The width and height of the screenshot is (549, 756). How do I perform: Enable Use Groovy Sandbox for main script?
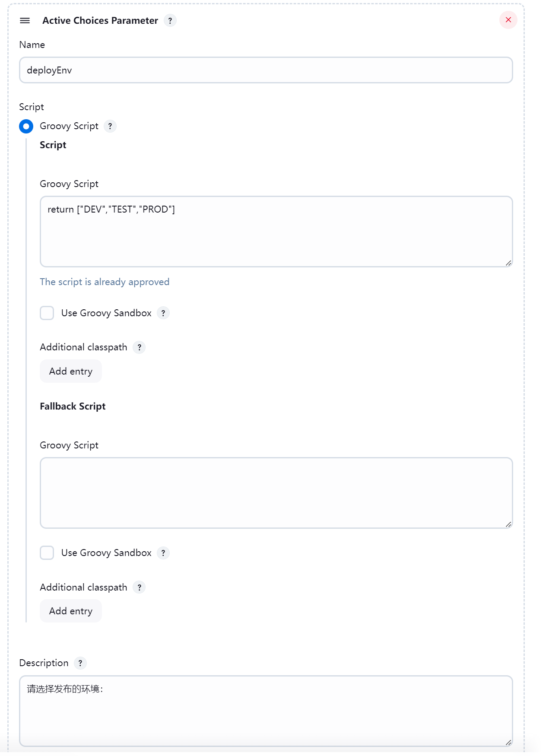pos(47,313)
